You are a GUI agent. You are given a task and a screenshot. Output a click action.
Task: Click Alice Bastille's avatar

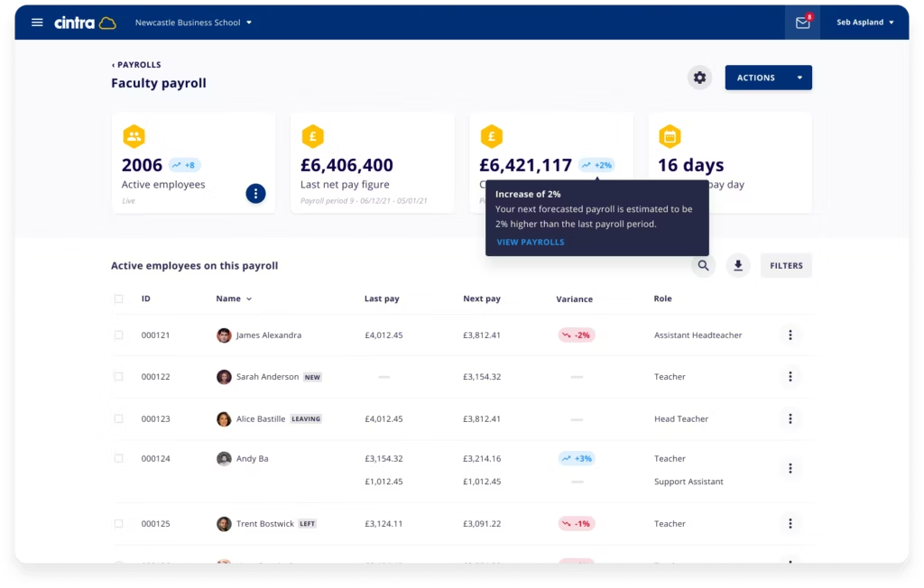click(x=224, y=419)
